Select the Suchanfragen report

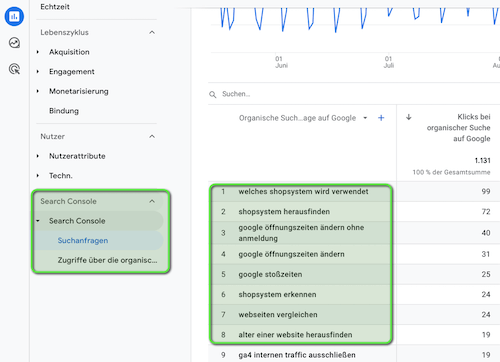[x=83, y=240]
